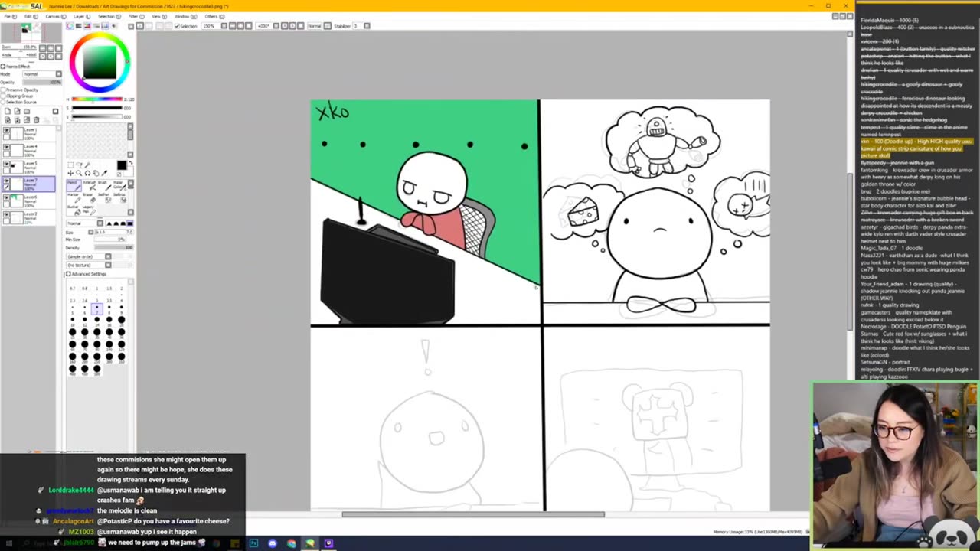Screen dimensions: 980x551
Task: Hide Layer1 using its eye icon
Action: click(7, 129)
